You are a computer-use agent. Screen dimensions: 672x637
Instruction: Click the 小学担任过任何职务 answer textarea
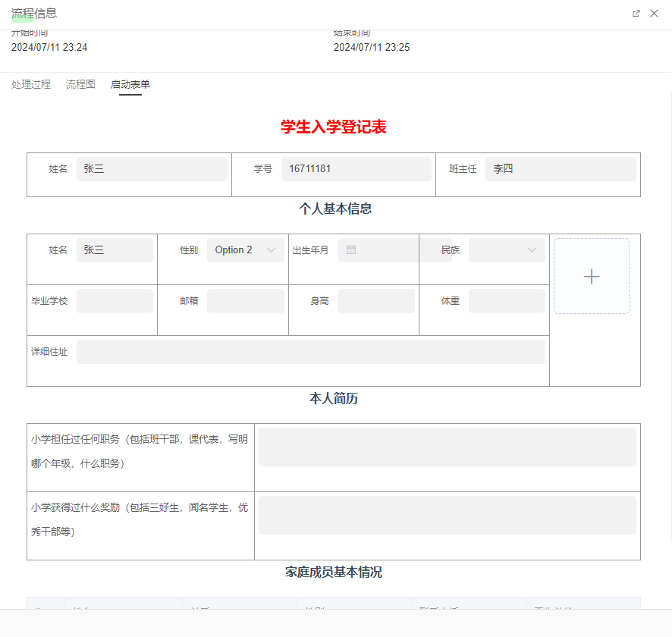coord(447,447)
